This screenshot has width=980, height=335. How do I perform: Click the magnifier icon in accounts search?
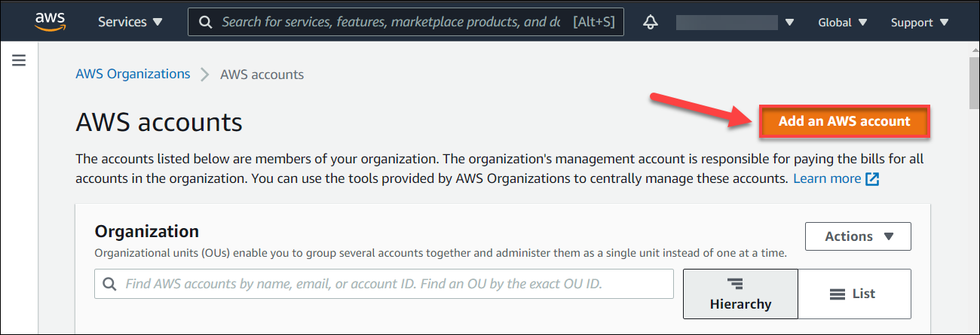(x=109, y=285)
